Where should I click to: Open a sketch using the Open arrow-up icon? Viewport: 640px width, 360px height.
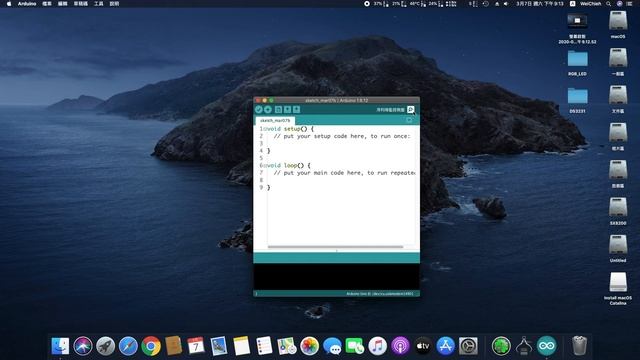287,109
